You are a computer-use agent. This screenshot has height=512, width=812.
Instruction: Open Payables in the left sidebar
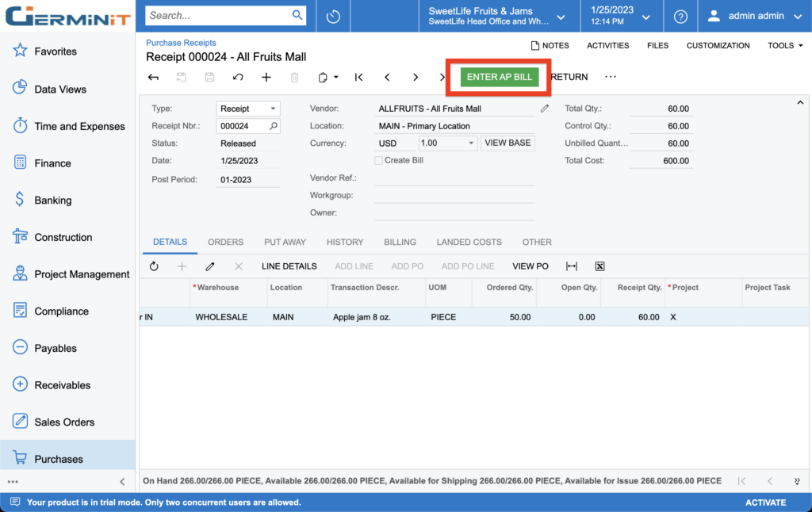[56, 348]
